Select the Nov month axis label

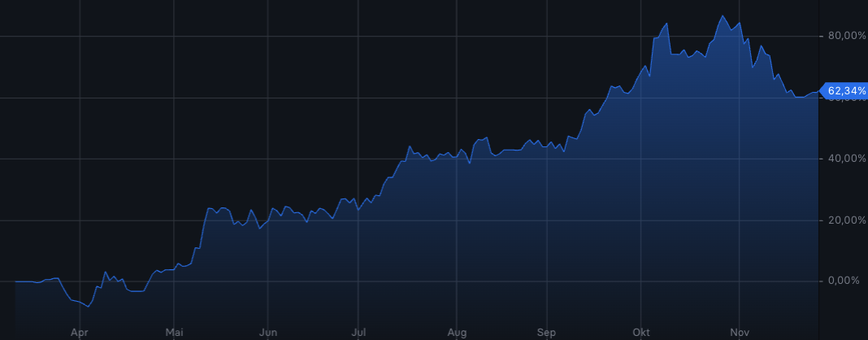pos(740,332)
